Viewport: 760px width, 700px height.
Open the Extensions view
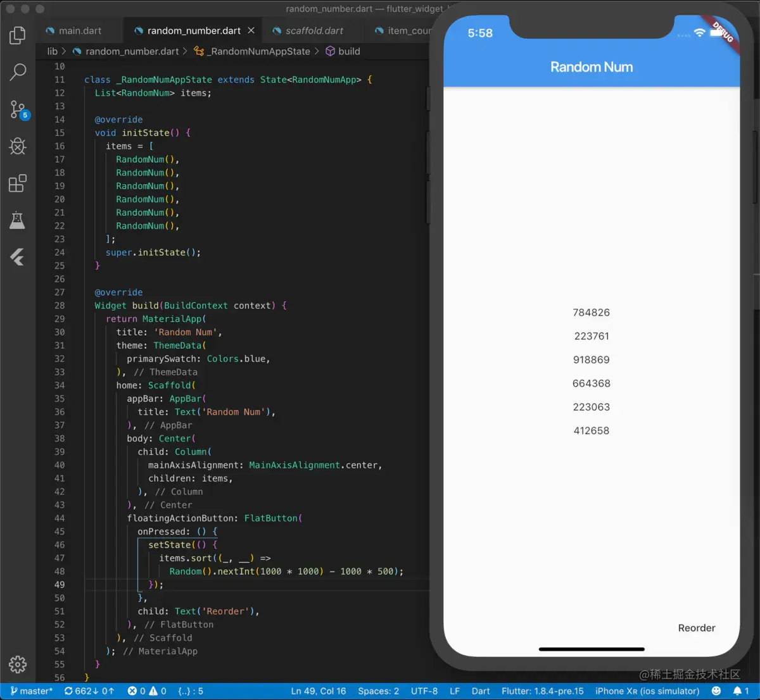18,183
